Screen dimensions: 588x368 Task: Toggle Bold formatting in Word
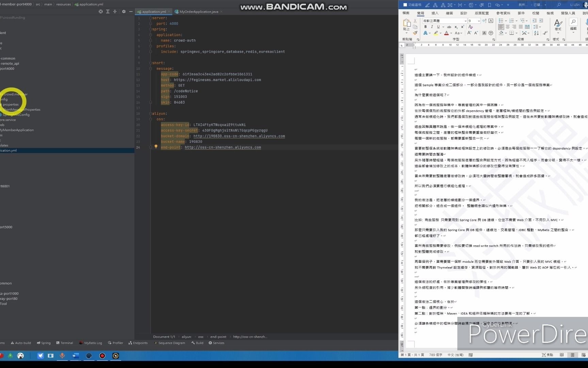tap(425, 27)
